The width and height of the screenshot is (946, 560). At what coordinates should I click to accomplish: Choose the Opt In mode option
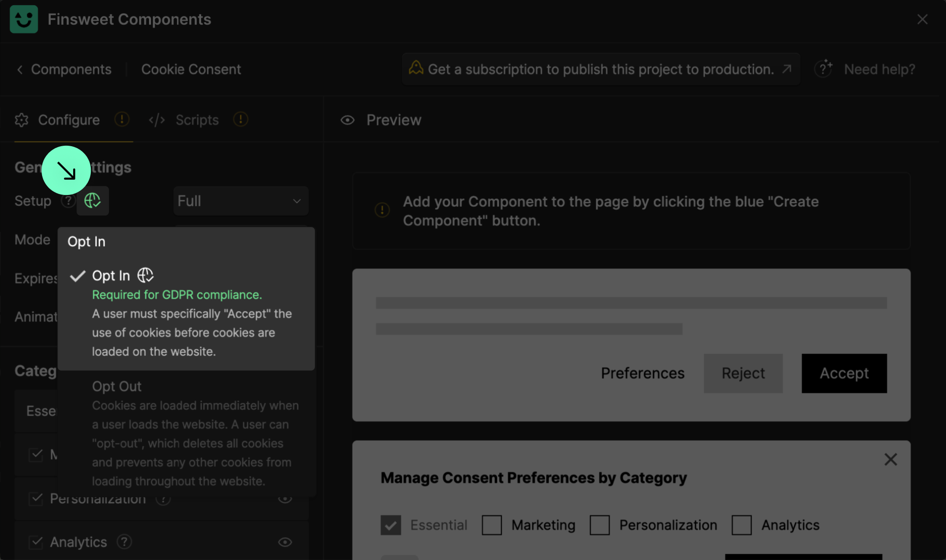click(186, 314)
